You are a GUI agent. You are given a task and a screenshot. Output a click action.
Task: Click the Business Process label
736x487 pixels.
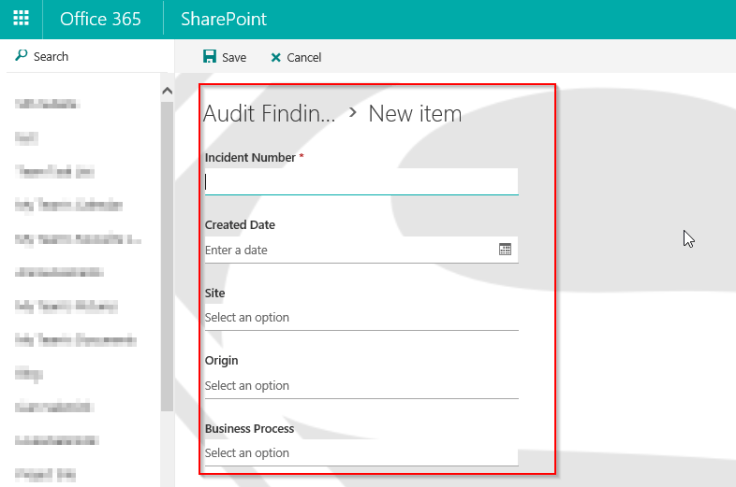249,429
